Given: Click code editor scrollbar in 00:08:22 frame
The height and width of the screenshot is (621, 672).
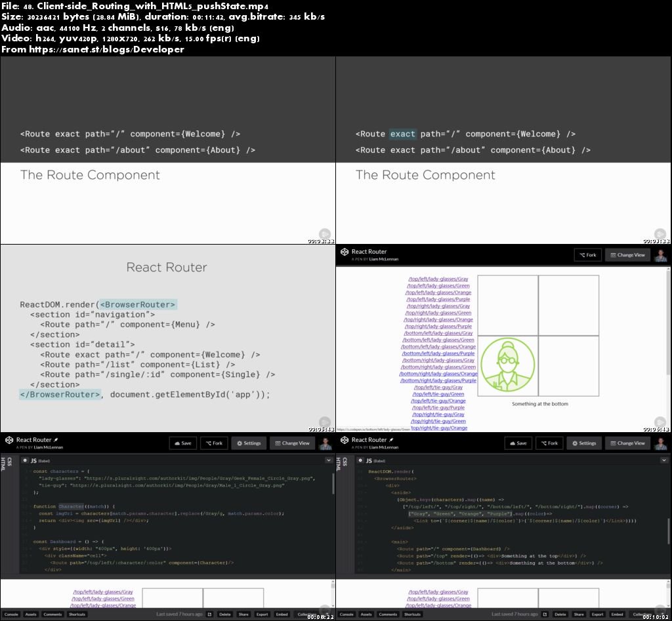Looking at the screenshot, I should pyautogui.click(x=333, y=484).
